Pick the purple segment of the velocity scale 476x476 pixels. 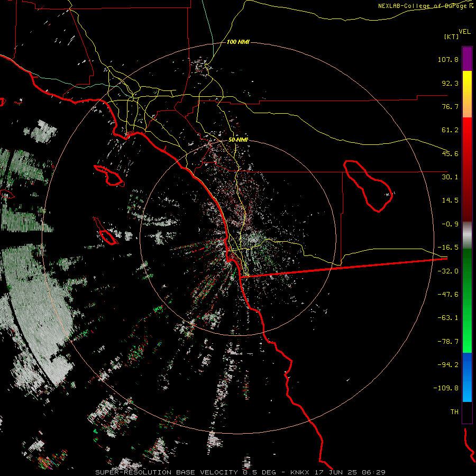(467, 59)
